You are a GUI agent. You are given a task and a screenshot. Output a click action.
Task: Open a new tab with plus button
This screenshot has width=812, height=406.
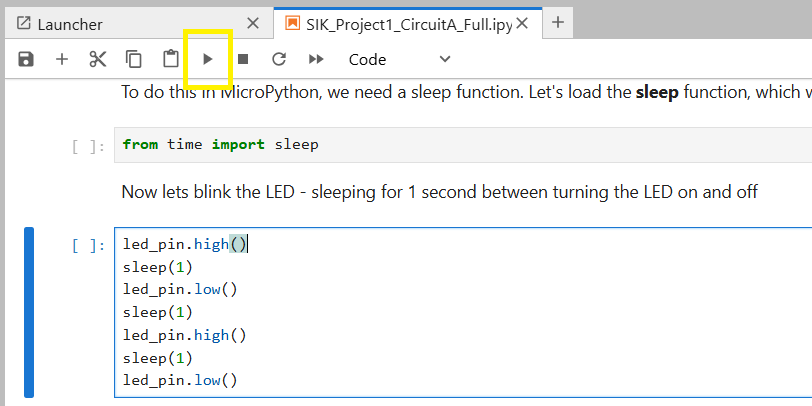point(558,23)
